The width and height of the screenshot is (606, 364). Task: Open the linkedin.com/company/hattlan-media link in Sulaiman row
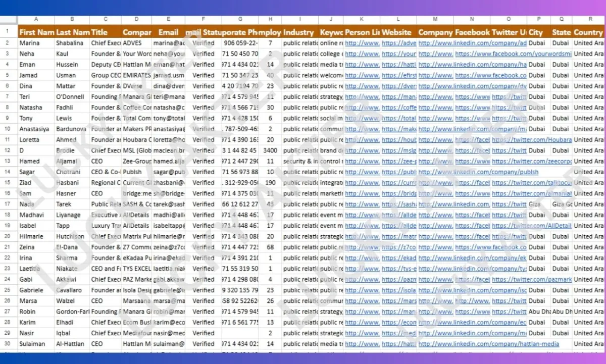pyautogui.click(x=489, y=344)
